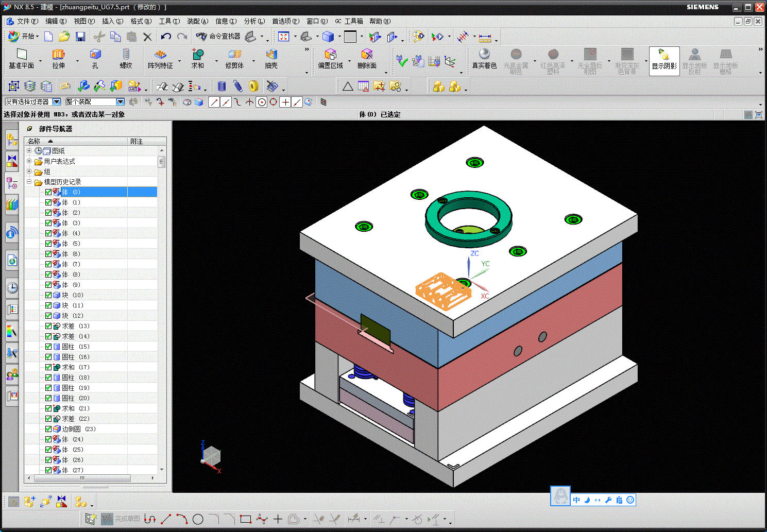Select the 块 (12) feature row
Viewport: 767px width, 532px height.
click(x=91, y=316)
